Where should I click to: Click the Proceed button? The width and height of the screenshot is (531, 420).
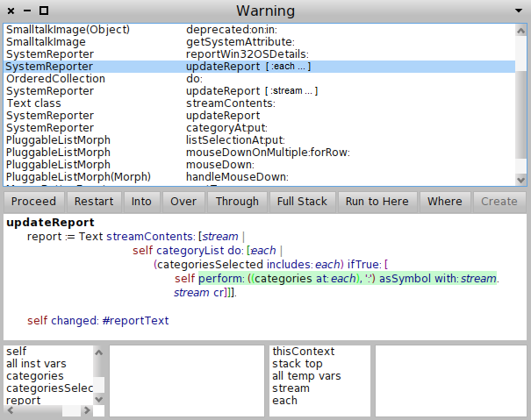33,202
